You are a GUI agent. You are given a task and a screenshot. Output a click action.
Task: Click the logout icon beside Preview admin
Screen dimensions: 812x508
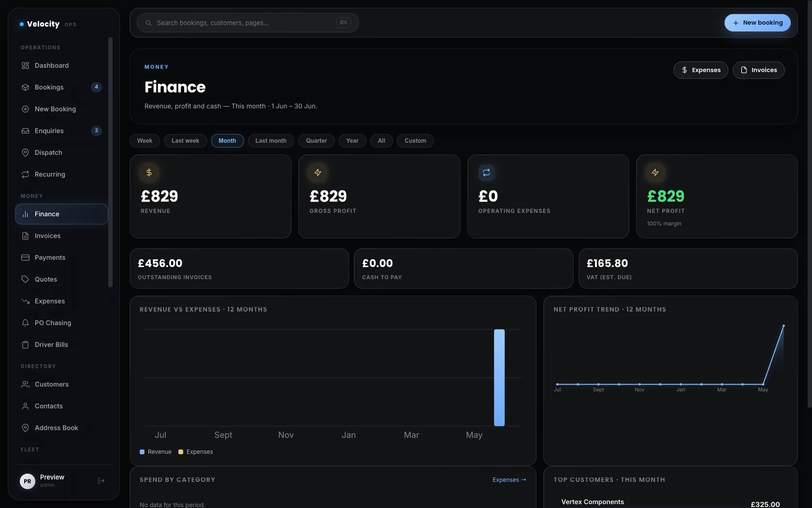point(101,480)
